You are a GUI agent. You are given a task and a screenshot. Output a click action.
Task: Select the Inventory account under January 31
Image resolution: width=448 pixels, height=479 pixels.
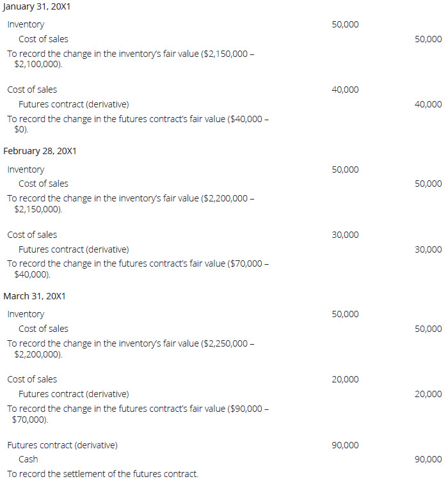tap(26, 24)
